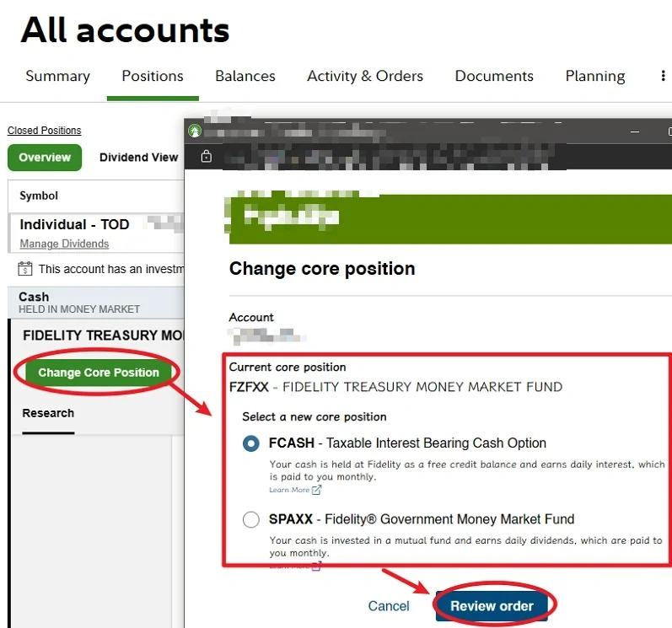Select the Research tab

coord(48,413)
